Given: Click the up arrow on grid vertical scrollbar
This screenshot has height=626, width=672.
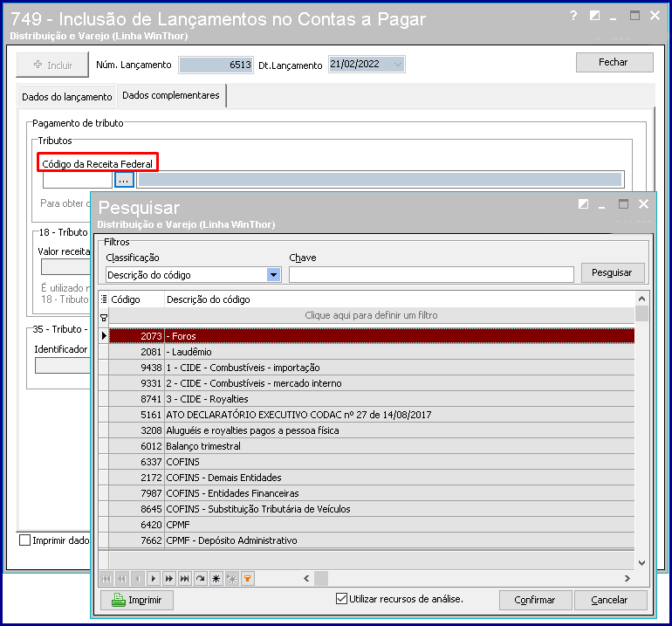Looking at the screenshot, I should coord(641,299).
